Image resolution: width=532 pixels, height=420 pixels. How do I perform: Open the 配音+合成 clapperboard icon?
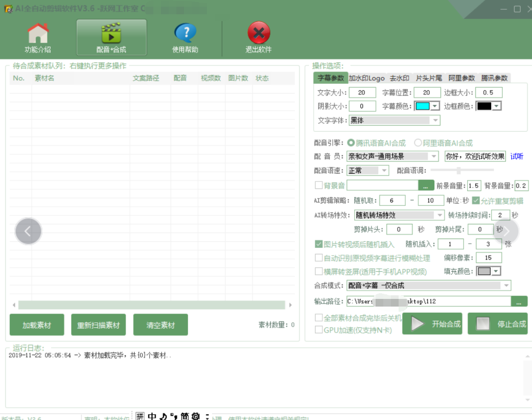111,34
